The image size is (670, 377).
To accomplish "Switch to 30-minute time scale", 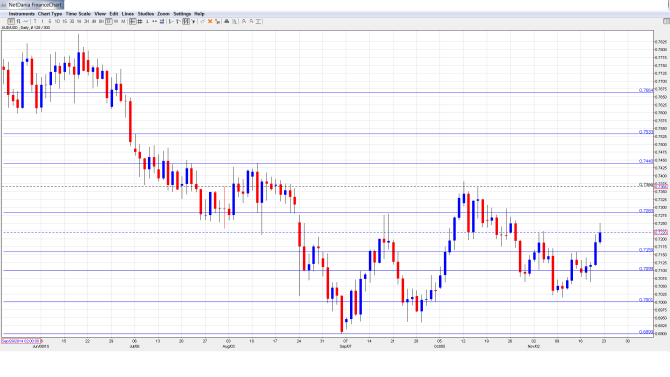I will (x=72, y=21).
